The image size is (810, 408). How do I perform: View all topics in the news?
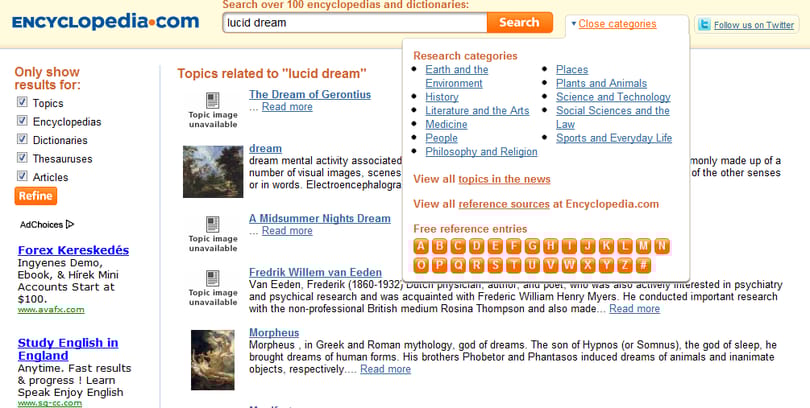pos(504,179)
